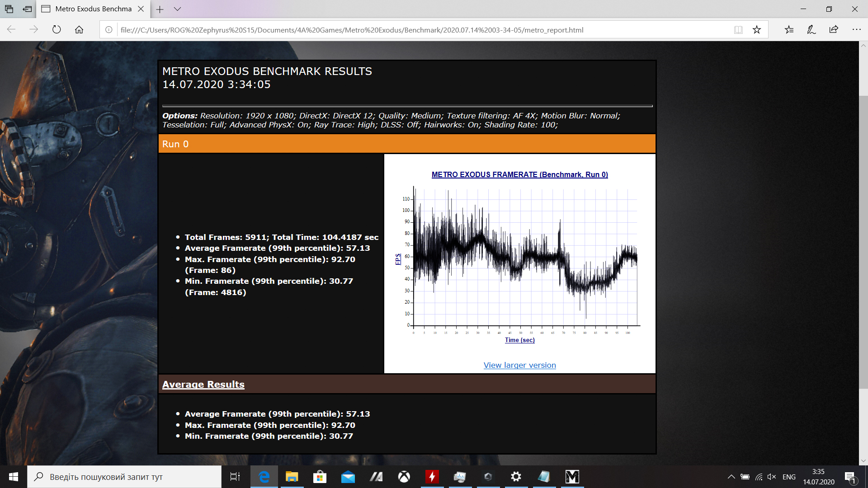Show hidden system tray icons
Screen dimensions: 868x488
[x=731, y=477]
